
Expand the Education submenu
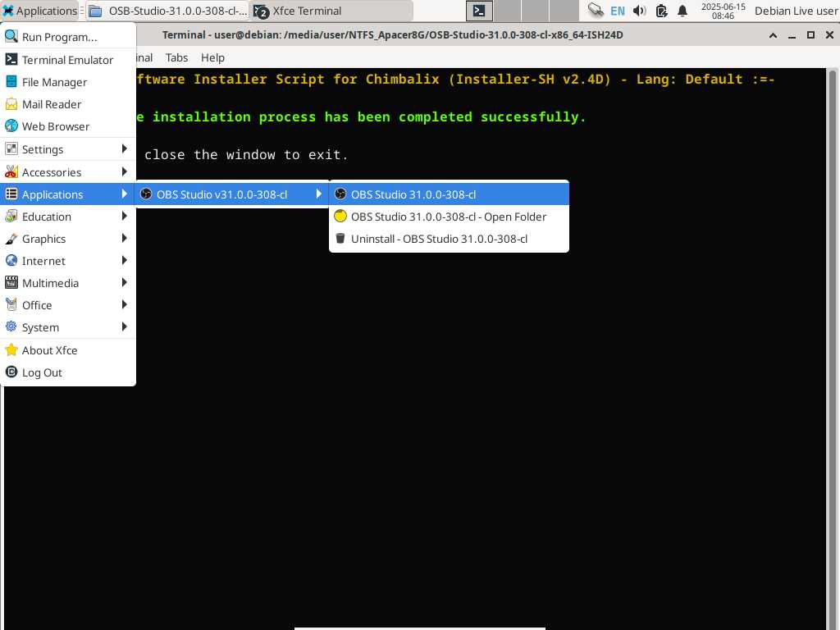[68, 217]
